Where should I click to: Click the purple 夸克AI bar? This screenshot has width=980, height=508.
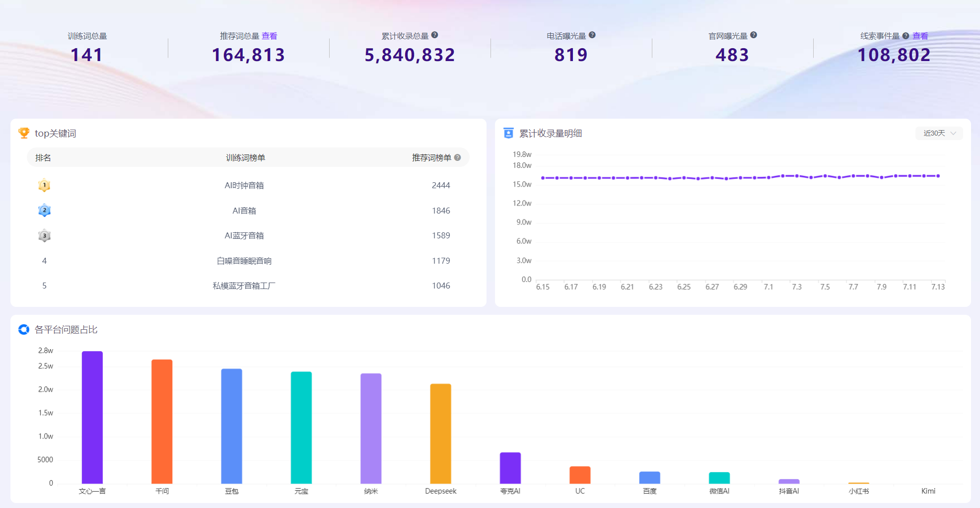tap(510, 468)
